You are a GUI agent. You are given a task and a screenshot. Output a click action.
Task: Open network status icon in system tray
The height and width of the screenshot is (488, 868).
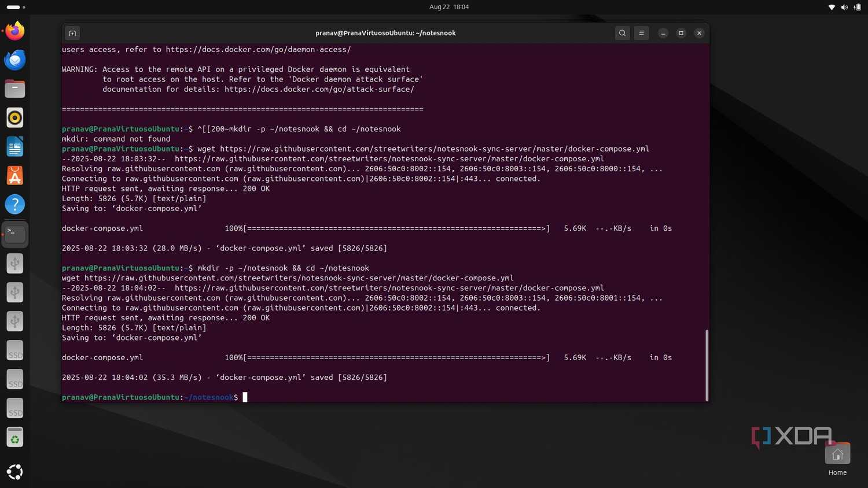(x=832, y=7)
